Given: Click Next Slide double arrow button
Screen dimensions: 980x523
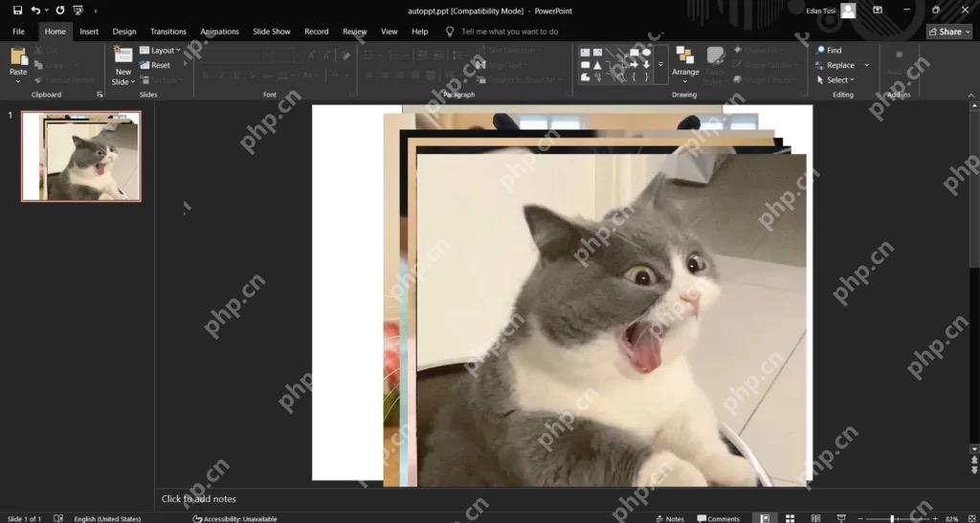Looking at the screenshot, I should coord(974,469).
